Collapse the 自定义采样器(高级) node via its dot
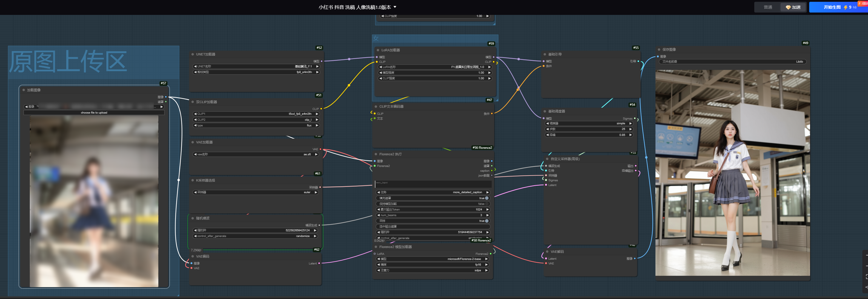The image size is (868, 299). (547, 159)
